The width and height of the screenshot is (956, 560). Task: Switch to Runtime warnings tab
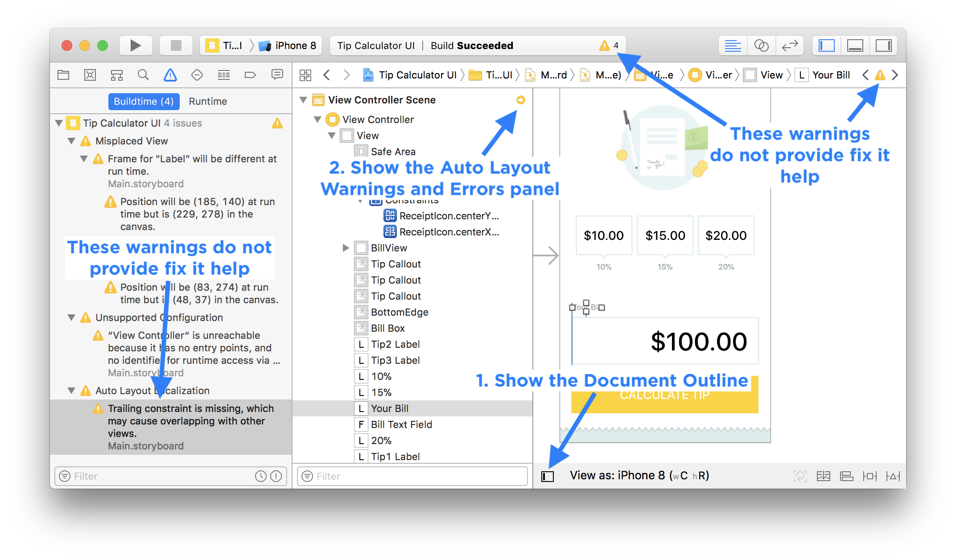click(x=207, y=101)
